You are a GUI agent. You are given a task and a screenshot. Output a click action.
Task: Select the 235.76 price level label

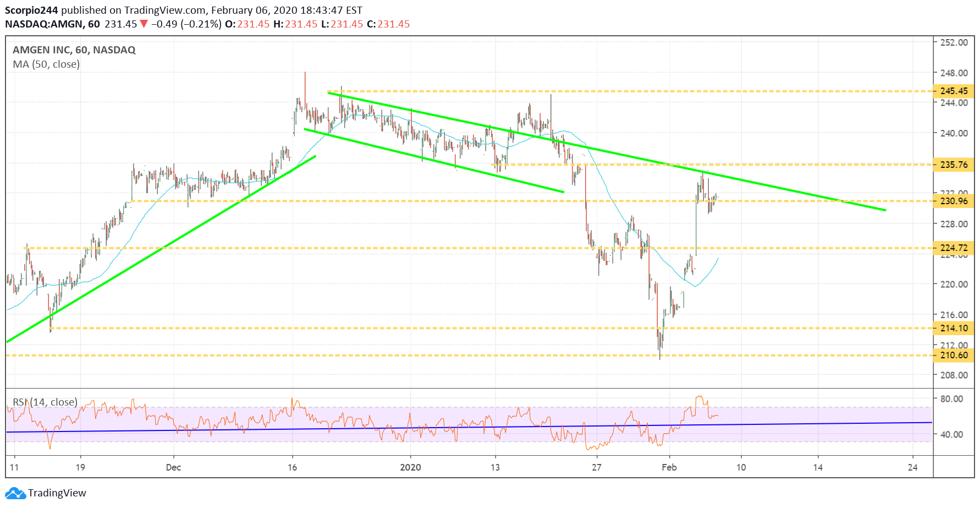click(954, 165)
